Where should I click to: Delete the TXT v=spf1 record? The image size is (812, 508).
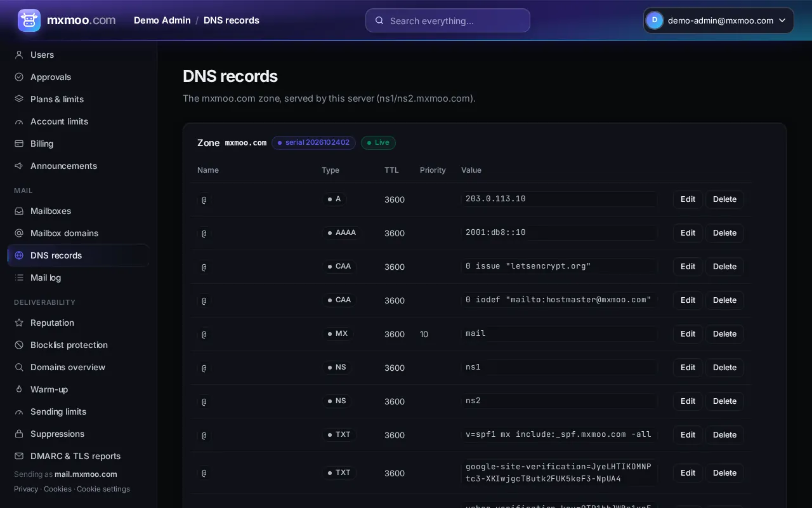(x=724, y=435)
